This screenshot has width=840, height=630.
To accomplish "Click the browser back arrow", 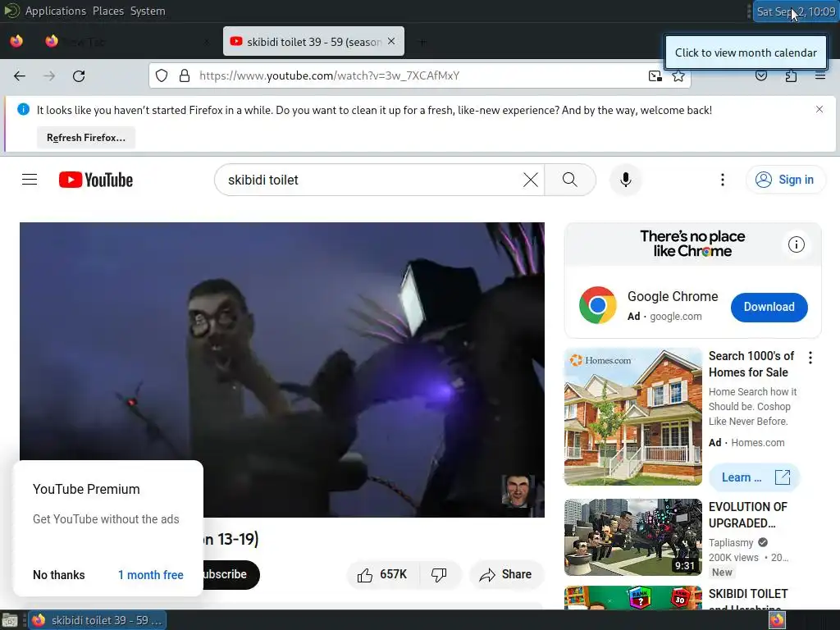I will (x=20, y=76).
